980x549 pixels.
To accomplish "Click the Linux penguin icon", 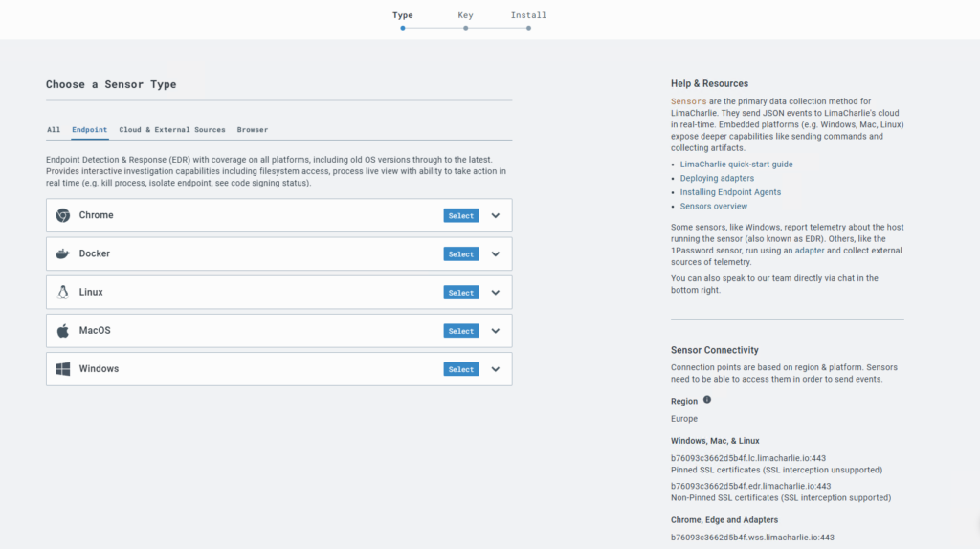I will [62, 292].
